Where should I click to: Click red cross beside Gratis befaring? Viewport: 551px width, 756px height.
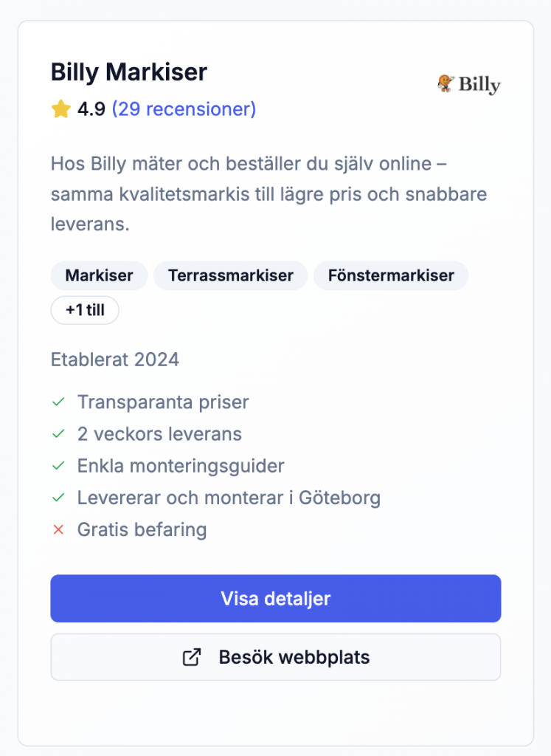tap(58, 529)
